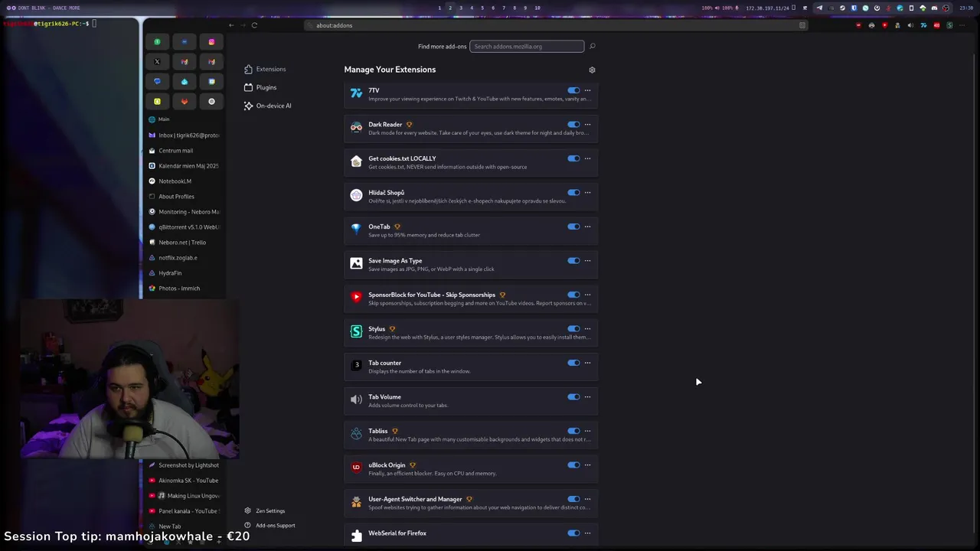This screenshot has width=980, height=551.
Task: Click the uBlock Origin toolbar icon
Action: point(858,25)
